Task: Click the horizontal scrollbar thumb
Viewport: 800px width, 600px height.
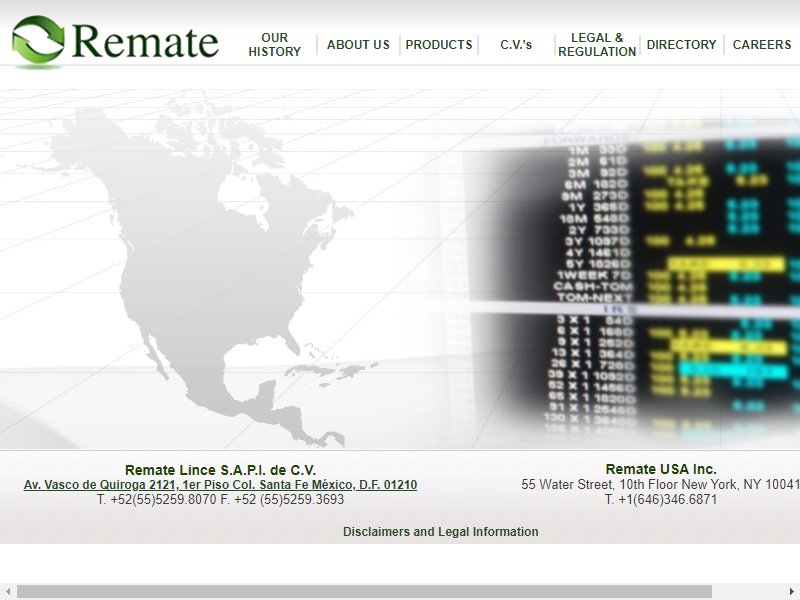Action: (x=364, y=592)
